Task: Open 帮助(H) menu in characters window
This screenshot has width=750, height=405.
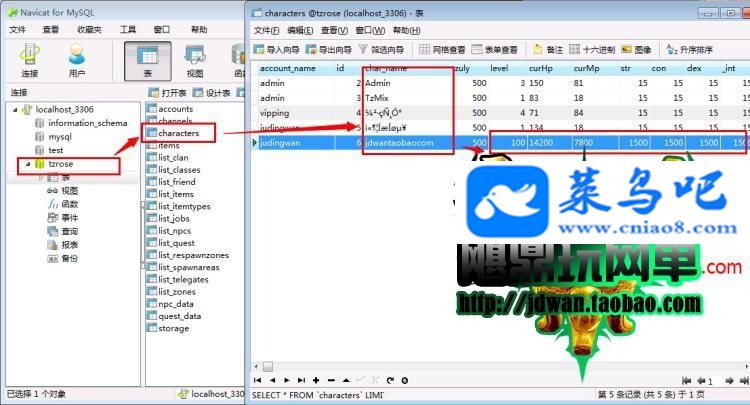Action: click(406, 31)
